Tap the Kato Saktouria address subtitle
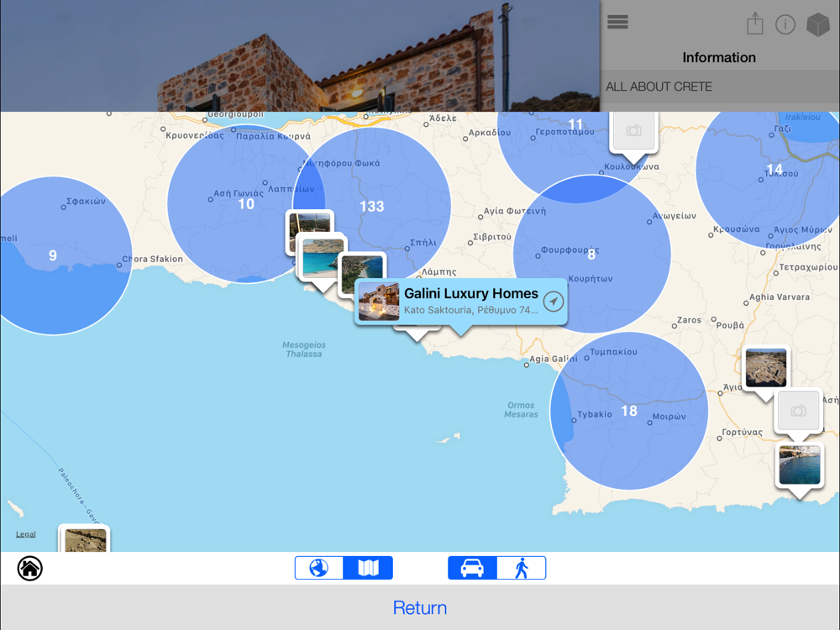 coord(471,310)
